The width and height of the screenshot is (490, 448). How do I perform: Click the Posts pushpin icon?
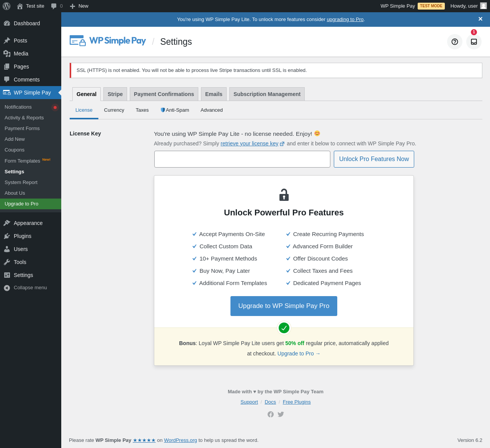(7, 41)
